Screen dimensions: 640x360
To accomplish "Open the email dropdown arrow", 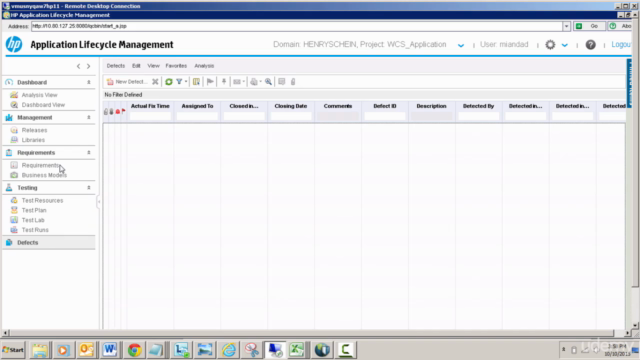I will 244,82.
